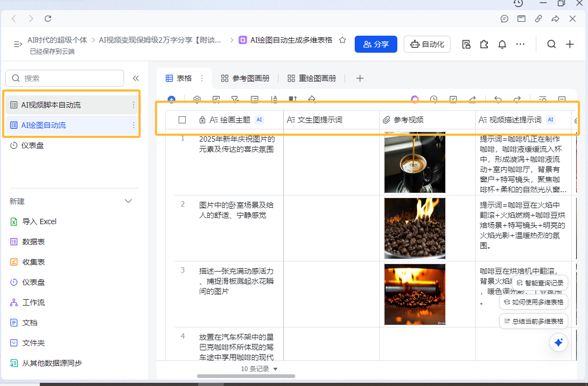Click the curved forward-share arrow icon
The width and height of the screenshot is (588, 386).
pyautogui.click(x=556, y=19)
